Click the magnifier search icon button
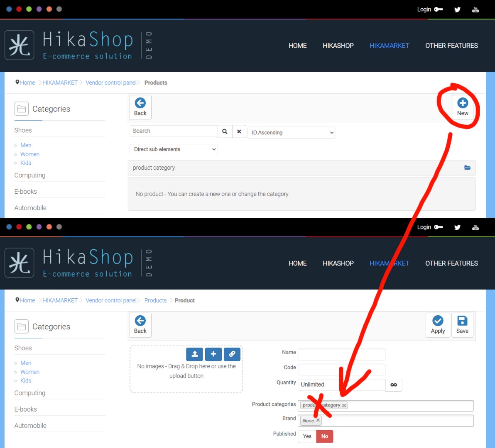This screenshot has width=495, height=448. 225,131
